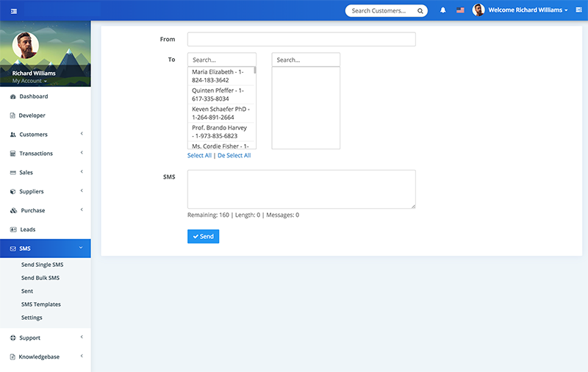Click the sidebar profile picture
The height and width of the screenshot is (372, 588).
point(26,46)
